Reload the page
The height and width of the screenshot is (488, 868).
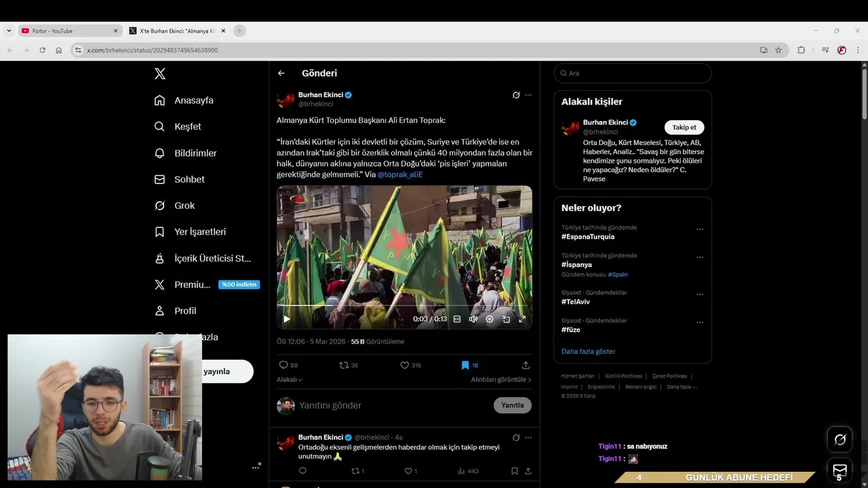tap(42, 50)
